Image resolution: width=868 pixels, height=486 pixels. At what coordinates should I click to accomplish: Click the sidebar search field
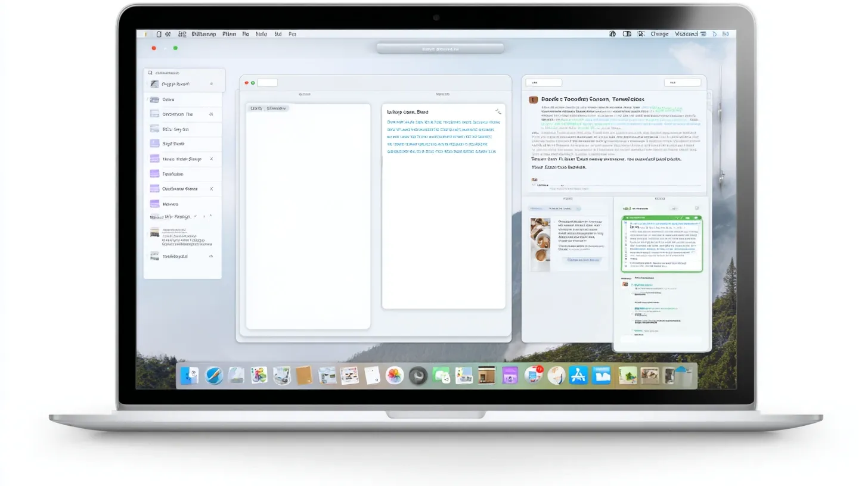pyautogui.click(x=184, y=72)
